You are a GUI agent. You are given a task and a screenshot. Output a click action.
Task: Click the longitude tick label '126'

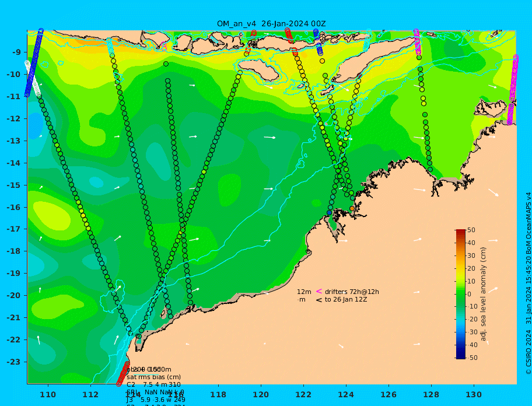click(x=388, y=394)
